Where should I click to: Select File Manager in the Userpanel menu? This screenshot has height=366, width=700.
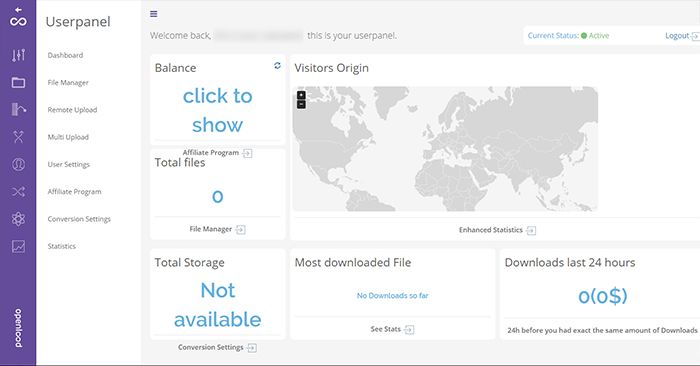pos(68,83)
